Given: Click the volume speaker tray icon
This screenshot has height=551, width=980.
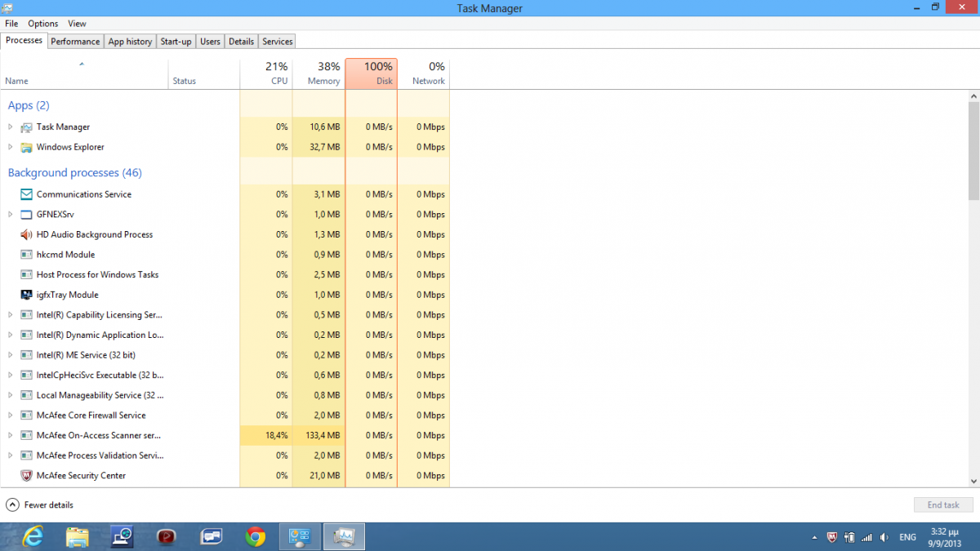Looking at the screenshot, I should coord(884,537).
